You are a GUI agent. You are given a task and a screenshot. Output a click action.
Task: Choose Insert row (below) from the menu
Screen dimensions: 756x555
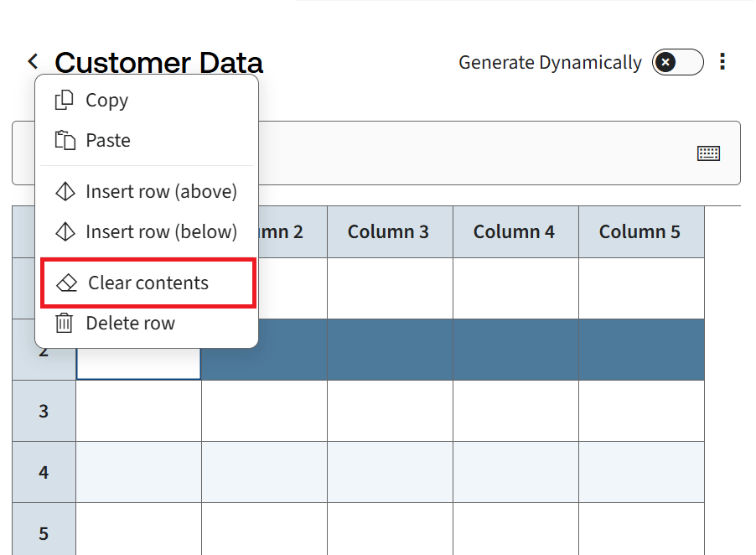161,232
